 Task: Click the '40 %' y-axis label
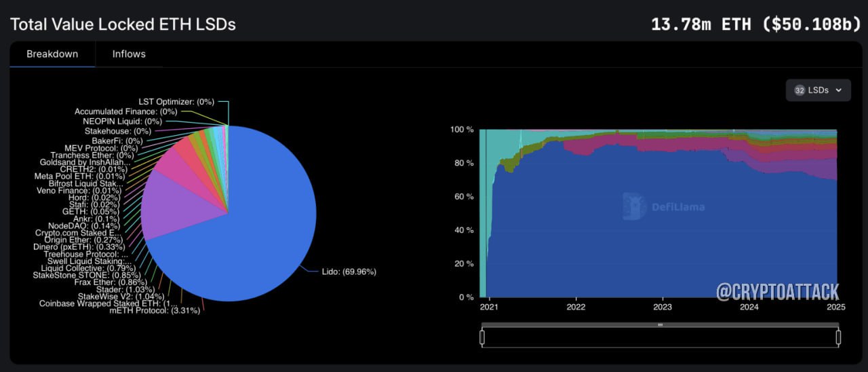[x=464, y=230]
